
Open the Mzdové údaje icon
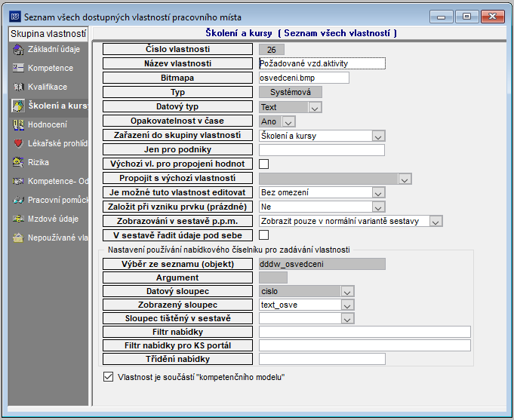pyautogui.click(x=18, y=219)
